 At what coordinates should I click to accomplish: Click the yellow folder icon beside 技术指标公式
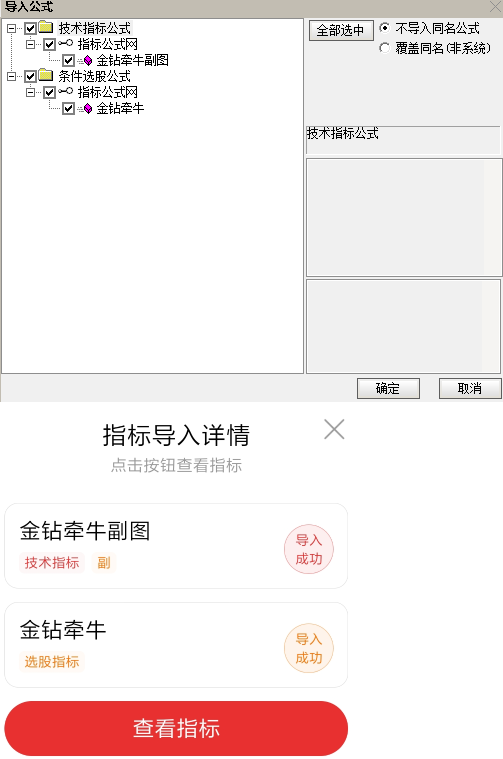coord(46,28)
